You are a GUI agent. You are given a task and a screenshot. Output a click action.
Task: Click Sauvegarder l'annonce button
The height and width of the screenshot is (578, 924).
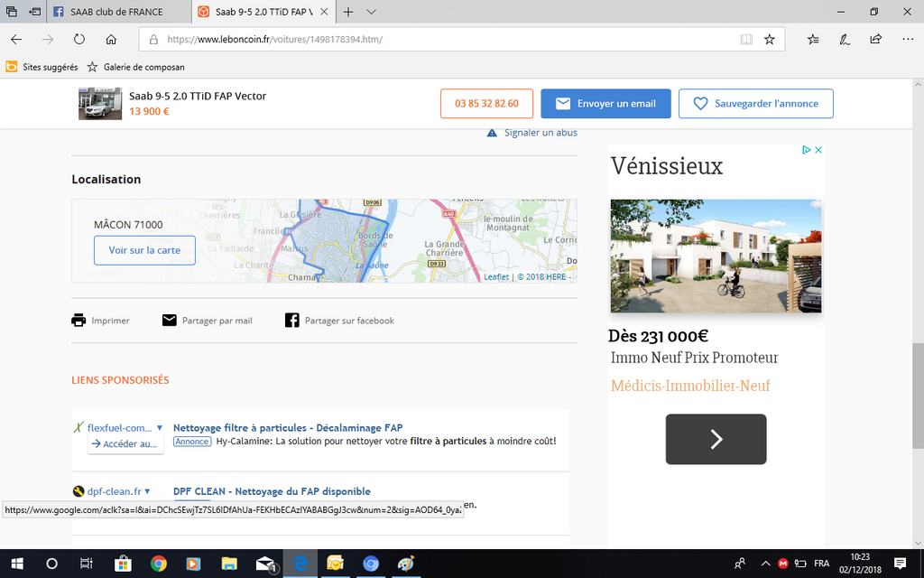[756, 104]
